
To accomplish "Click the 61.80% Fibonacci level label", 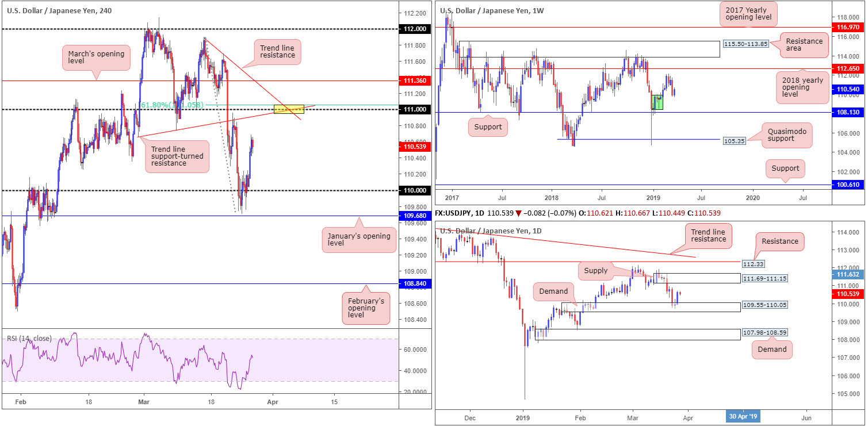I will click(173, 105).
